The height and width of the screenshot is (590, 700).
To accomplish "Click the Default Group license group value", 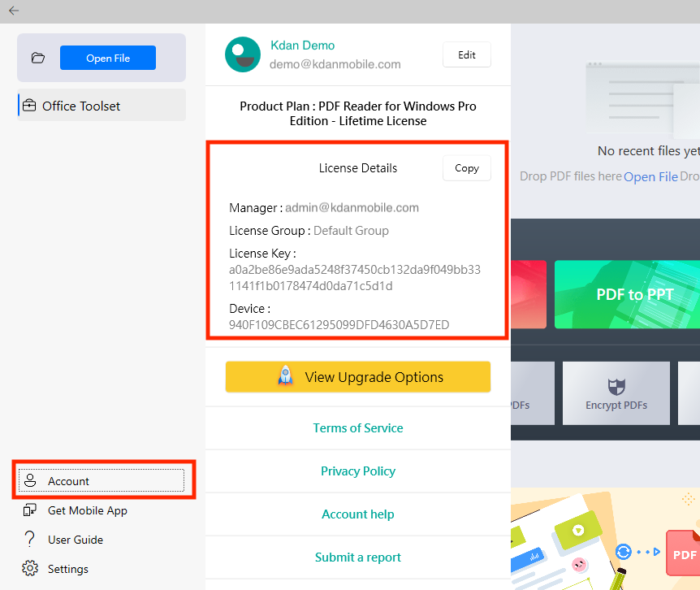I will point(351,231).
